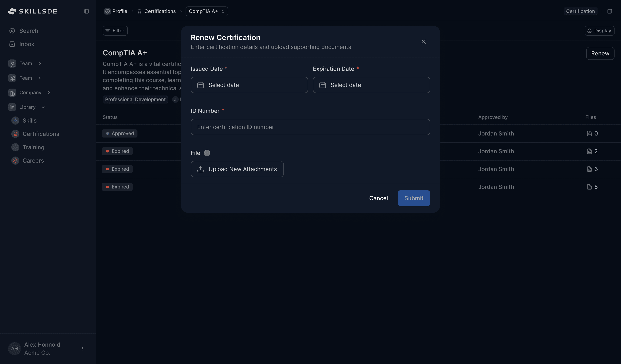Screen dimensions: 621x364
Task: Expand the Company section in the sidebar
Action: pyautogui.click(x=49, y=92)
